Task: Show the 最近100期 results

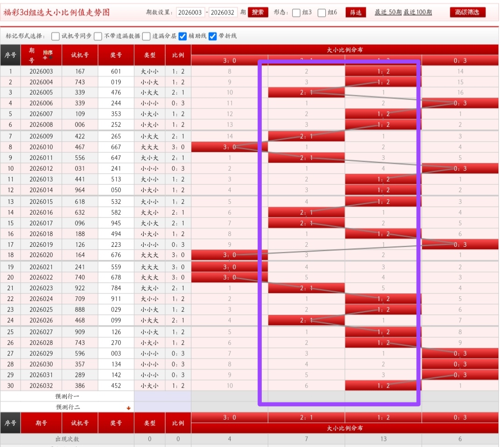Action: click(x=418, y=13)
